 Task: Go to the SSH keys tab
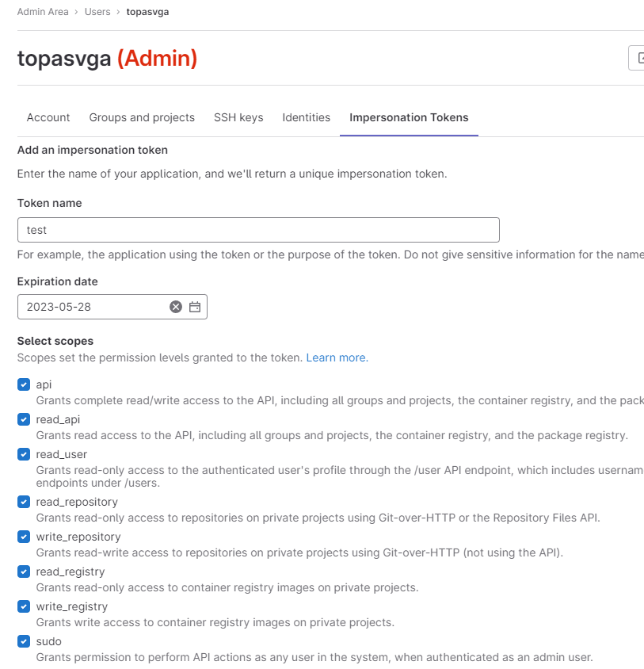pos(238,117)
